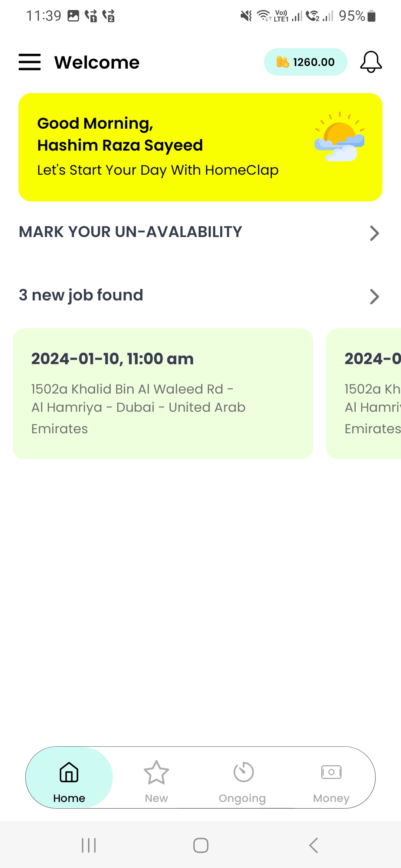401x868 pixels.
Task: Tap the Money banknote icon
Action: (331, 772)
